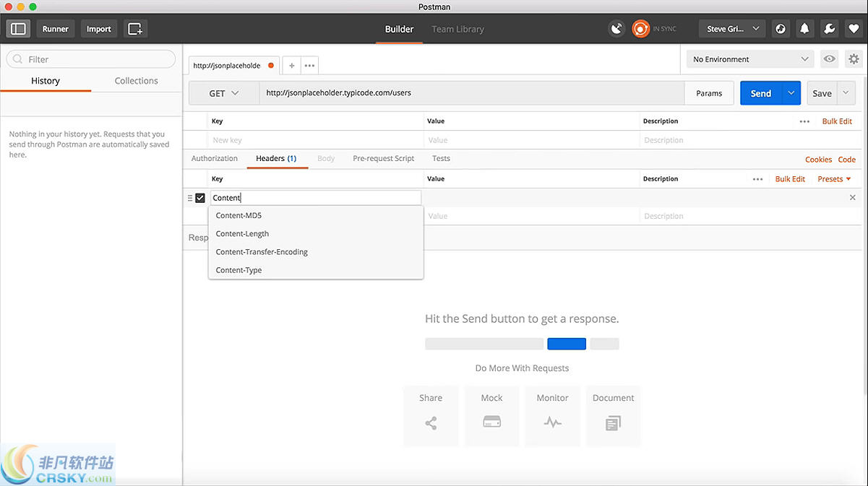Open Send button dropdown arrow
Viewport: 868px width, 486px height.
[x=791, y=93]
